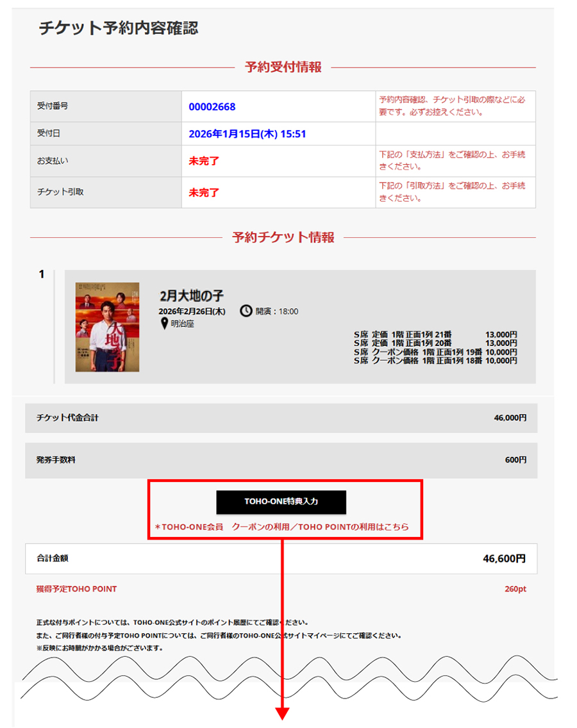Screen dimensions: 577x728
Task: Select the S席 クーポン価格 seat 18番 line
Action: click(435, 360)
